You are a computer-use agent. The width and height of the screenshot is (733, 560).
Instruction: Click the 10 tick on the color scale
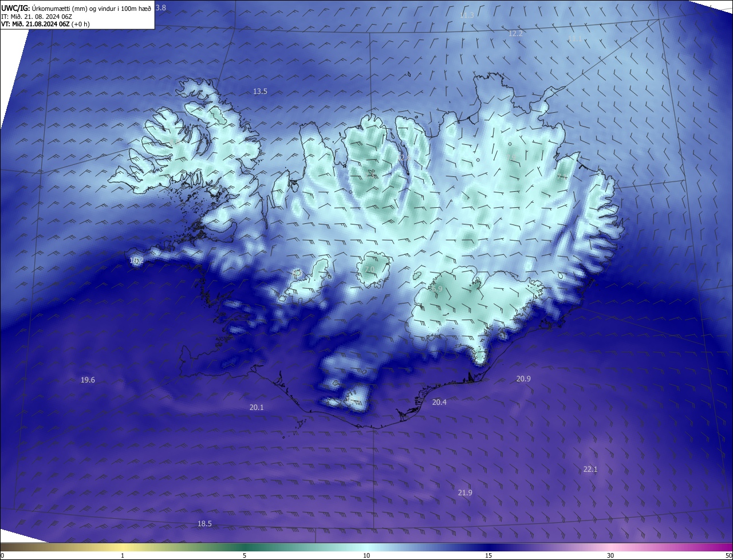point(366,555)
